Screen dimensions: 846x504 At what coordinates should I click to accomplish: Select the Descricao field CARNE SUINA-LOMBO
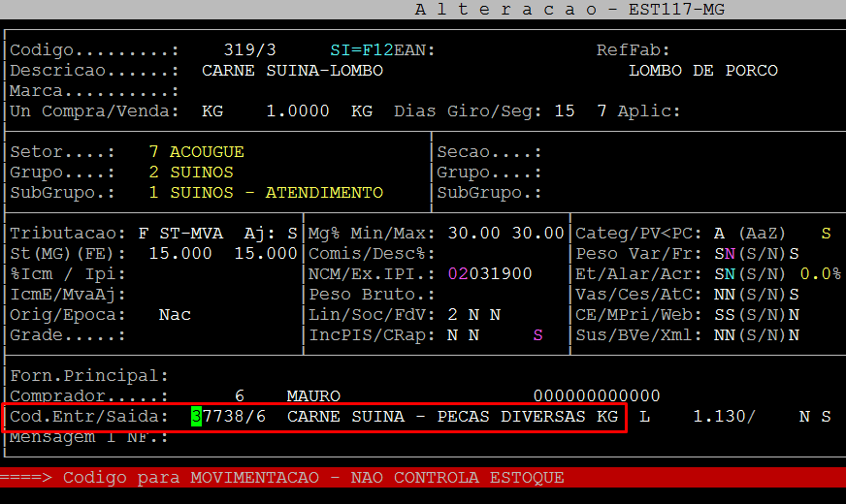pyautogui.click(x=292, y=71)
